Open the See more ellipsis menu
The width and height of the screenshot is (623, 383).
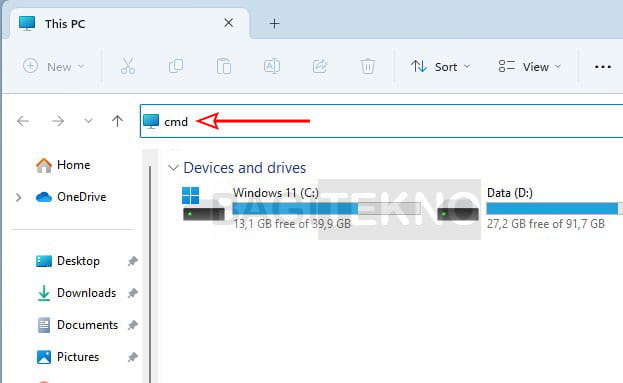click(x=603, y=67)
